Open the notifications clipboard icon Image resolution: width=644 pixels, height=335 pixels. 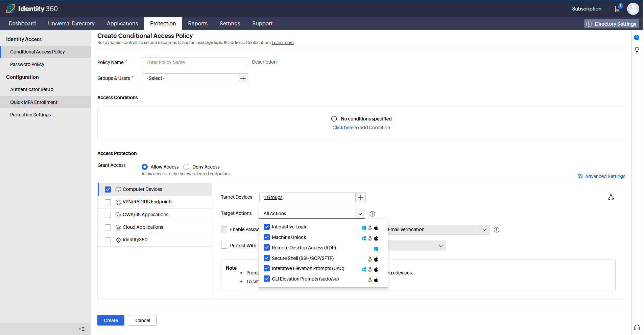coord(618,8)
